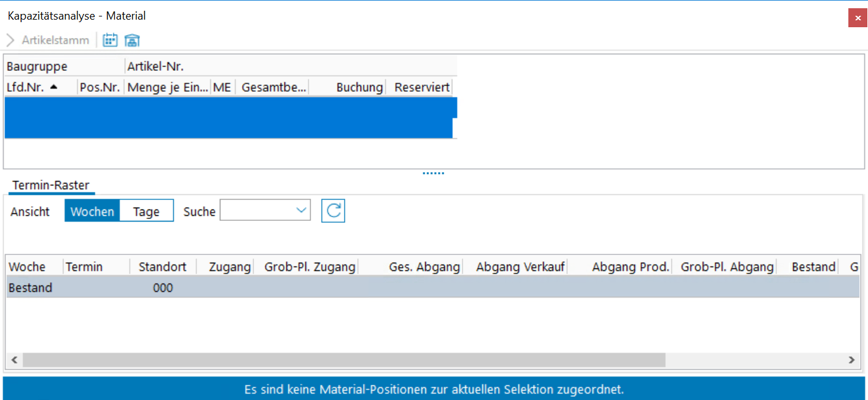Select the Termin-Raster tab
The width and height of the screenshot is (868, 400).
(x=51, y=185)
